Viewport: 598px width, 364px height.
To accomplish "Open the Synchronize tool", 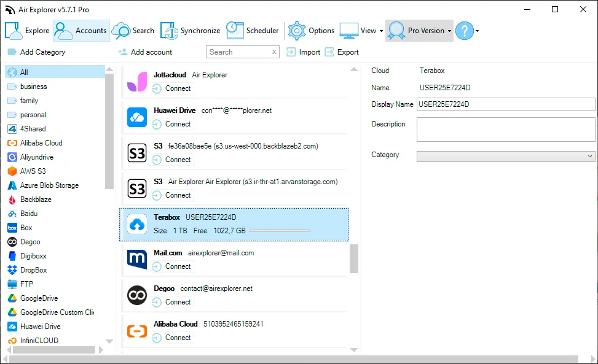I will (191, 31).
